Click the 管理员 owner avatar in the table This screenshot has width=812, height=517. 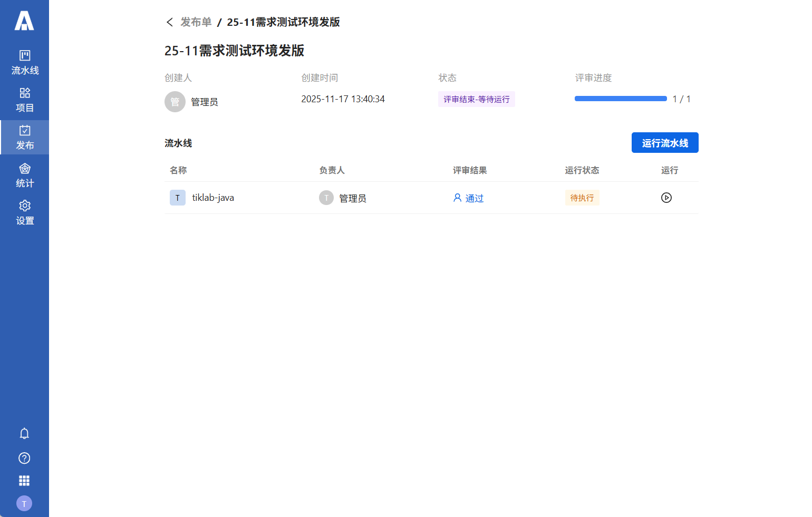click(x=326, y=198)
